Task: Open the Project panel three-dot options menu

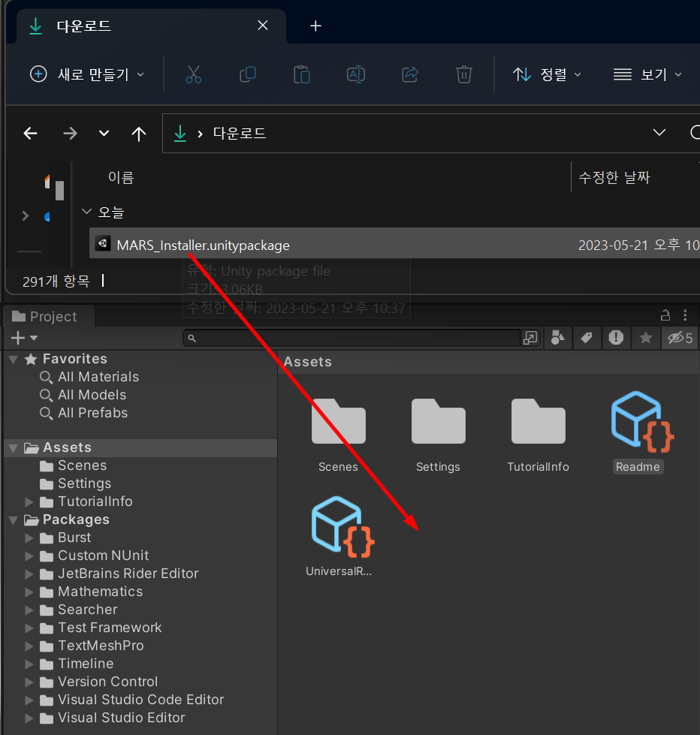Action: [x=684, y=315]
